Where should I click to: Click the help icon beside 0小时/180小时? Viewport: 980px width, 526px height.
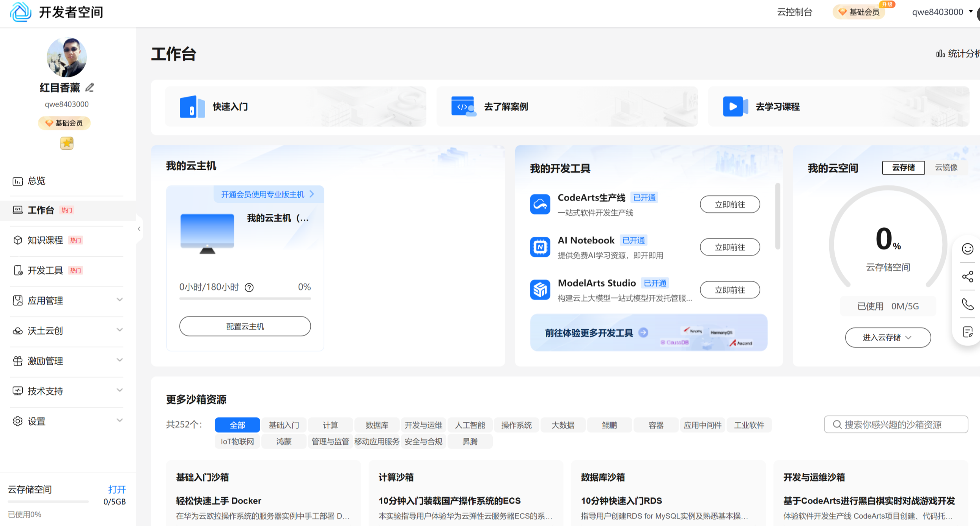tap(249, 287)
